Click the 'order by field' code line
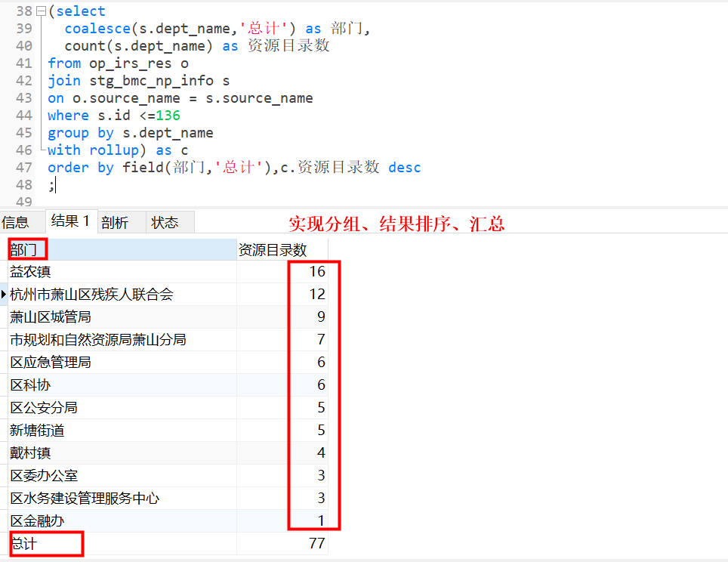The height and width of the screenshot is (562, 728). point(234,167)
